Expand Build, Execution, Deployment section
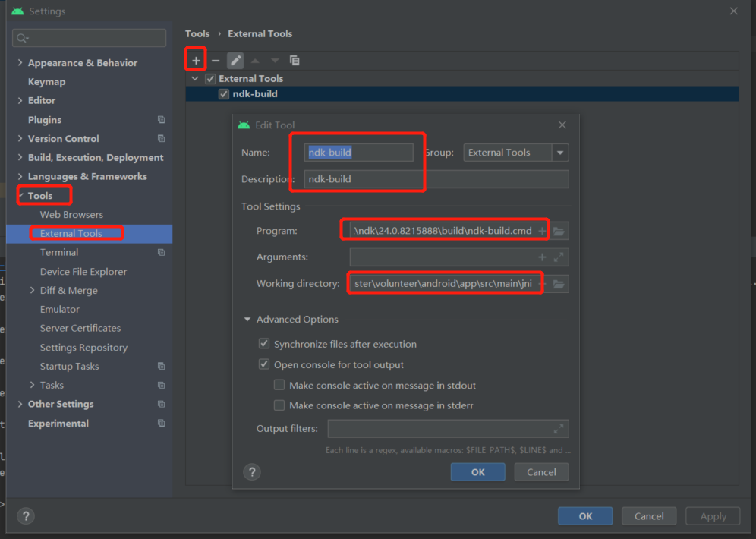756x539 pixels. [x=20, y=157]
